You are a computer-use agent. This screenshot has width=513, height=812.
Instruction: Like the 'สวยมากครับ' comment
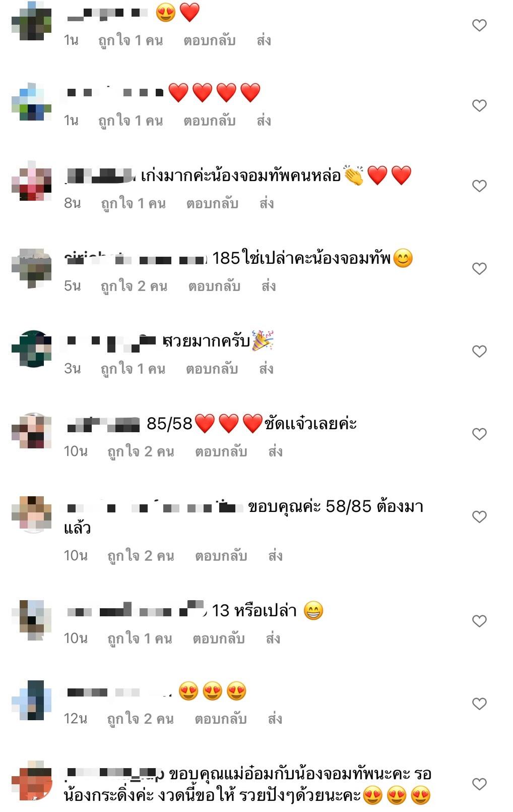tap(479, 351)
